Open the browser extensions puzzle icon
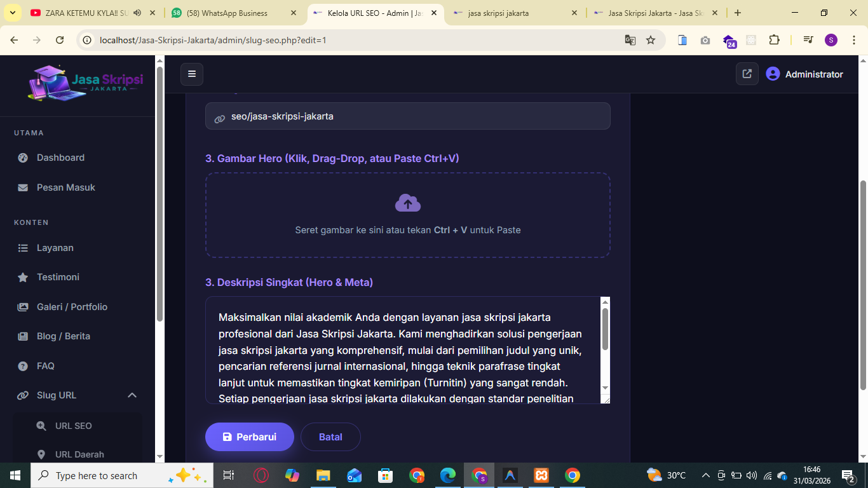Image resolution: width=868 pixels, height=488 pixels. click(775, 39)
